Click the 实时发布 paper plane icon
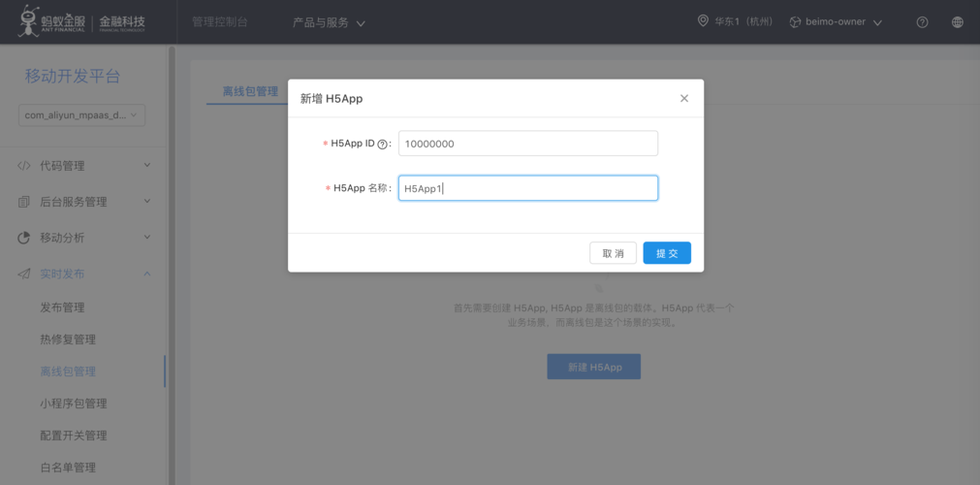This screenshot has width=980, height=485. coord(24,274)
